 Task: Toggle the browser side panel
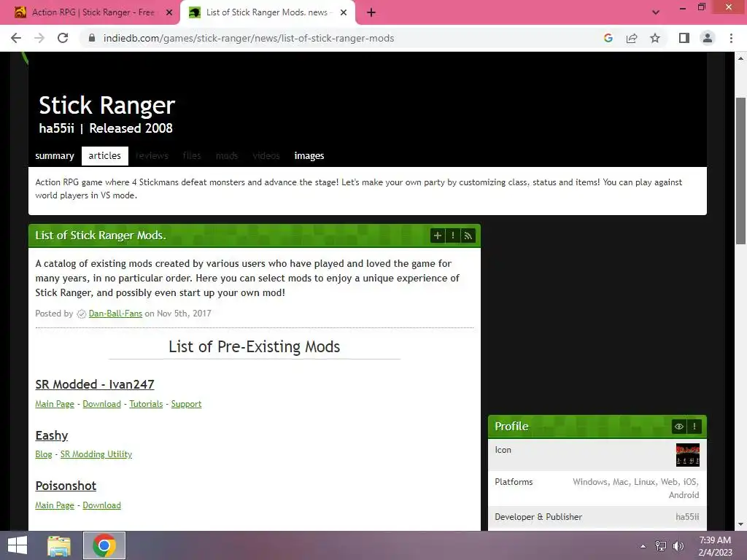tap(684, 38)
